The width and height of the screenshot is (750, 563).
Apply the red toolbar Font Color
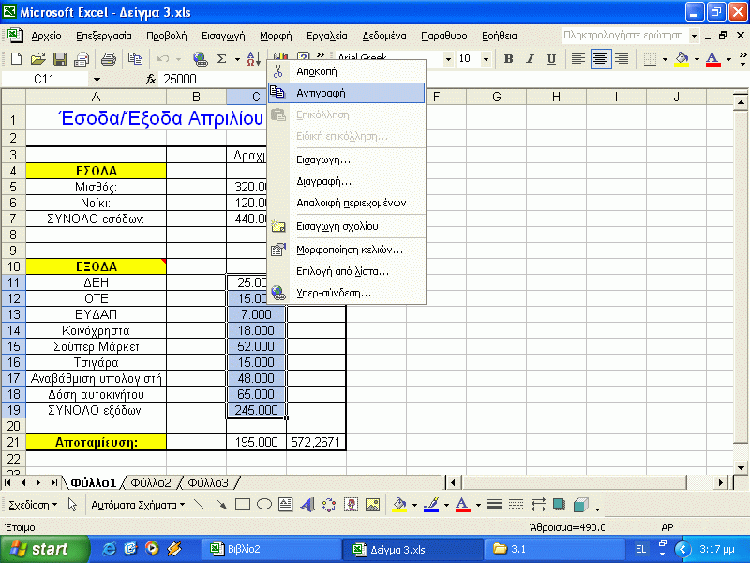click(x=713, y=59)
